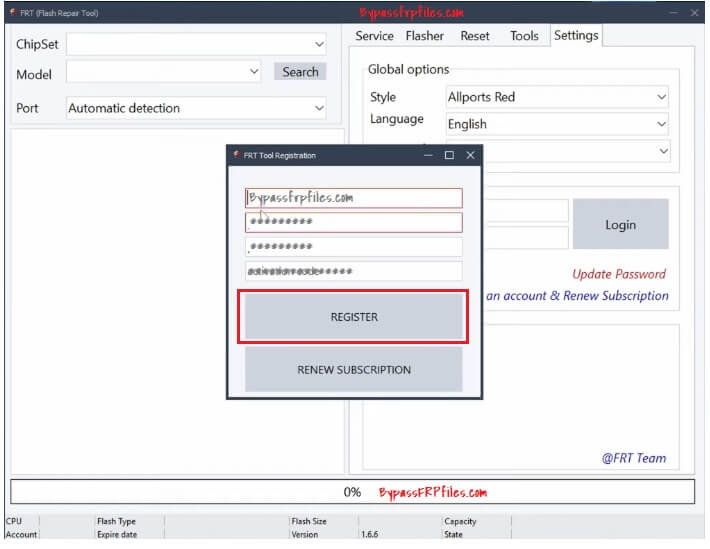Viewport: 710px width, 549px height.
Task: Open the Renew Subscription account link
Action: tap(577, 296)
